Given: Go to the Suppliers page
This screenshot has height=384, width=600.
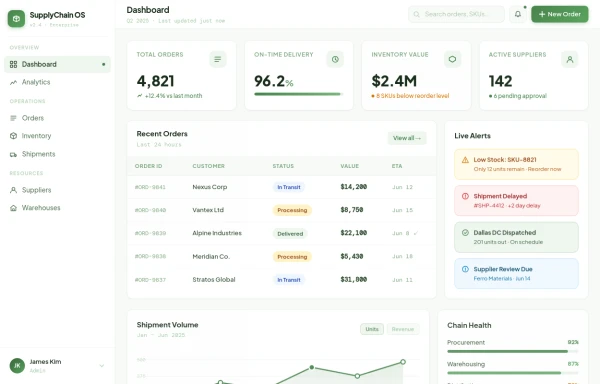Looking at the screenshot, I should coord(57,190).
